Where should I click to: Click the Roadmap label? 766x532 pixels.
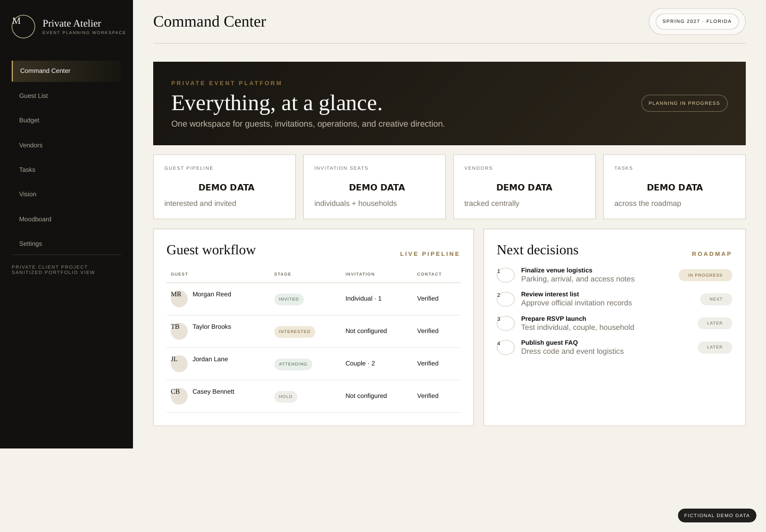click(712, 254)
